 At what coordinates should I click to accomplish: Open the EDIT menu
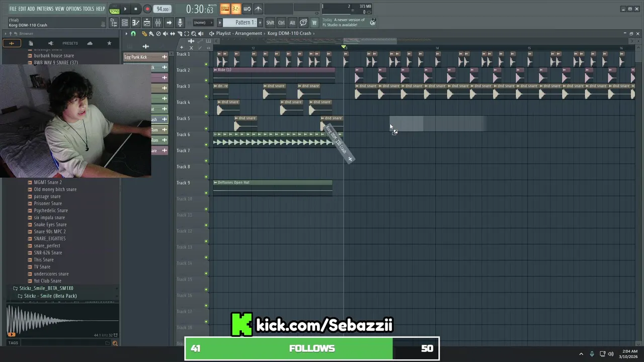(22, 9)
